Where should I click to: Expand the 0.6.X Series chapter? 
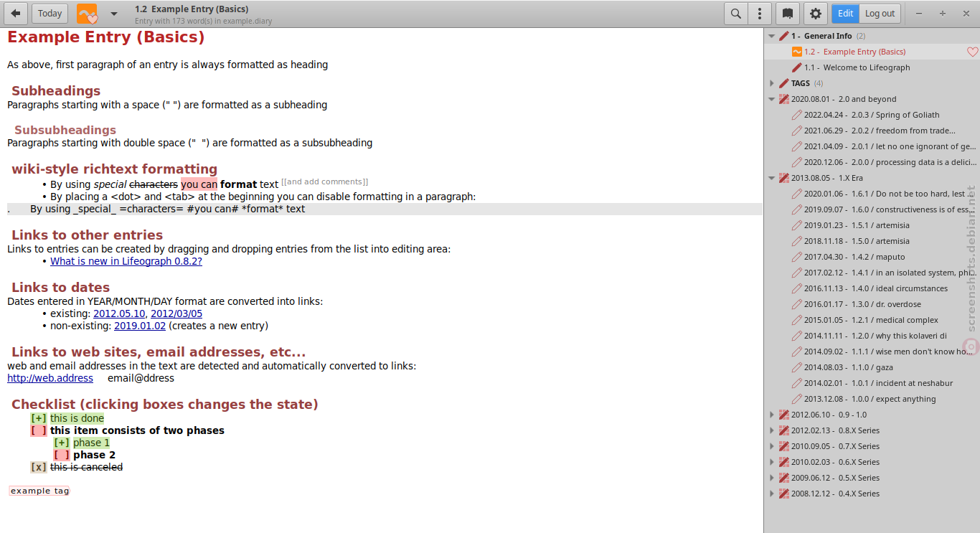772,462
